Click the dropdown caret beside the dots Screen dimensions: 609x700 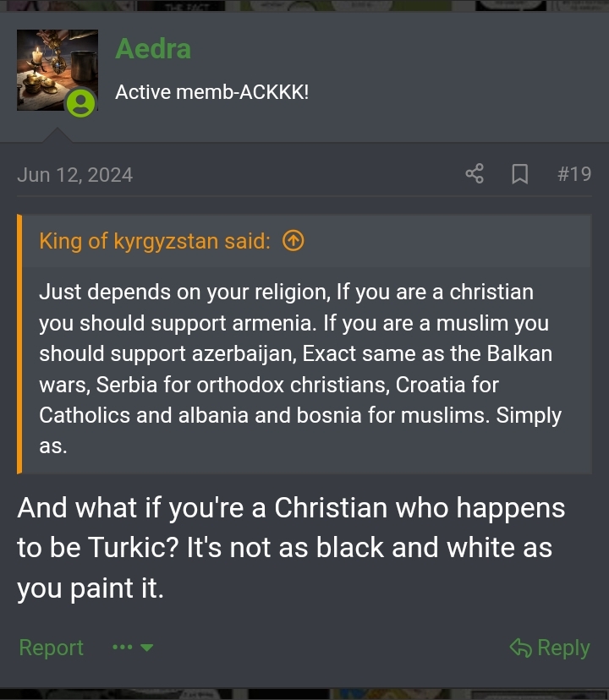coord(146,648)
